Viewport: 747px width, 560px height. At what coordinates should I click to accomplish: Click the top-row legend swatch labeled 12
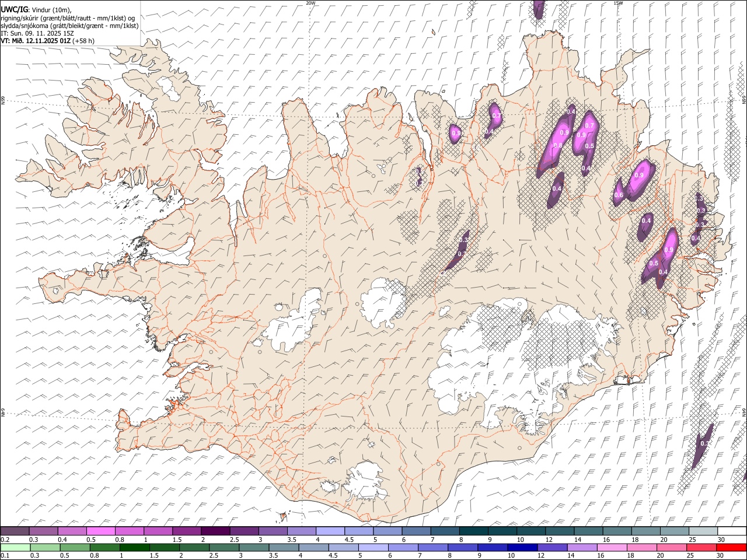coord(559,531)
